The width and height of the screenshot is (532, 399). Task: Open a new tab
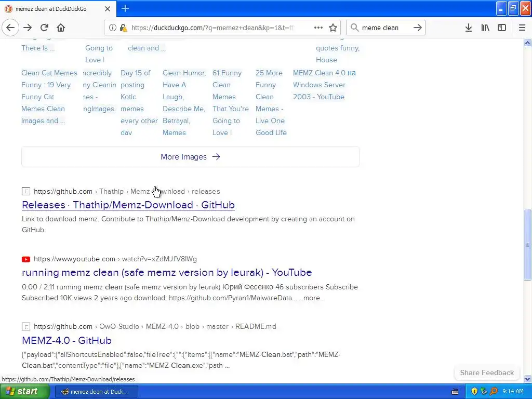click(x=125, y=8)
